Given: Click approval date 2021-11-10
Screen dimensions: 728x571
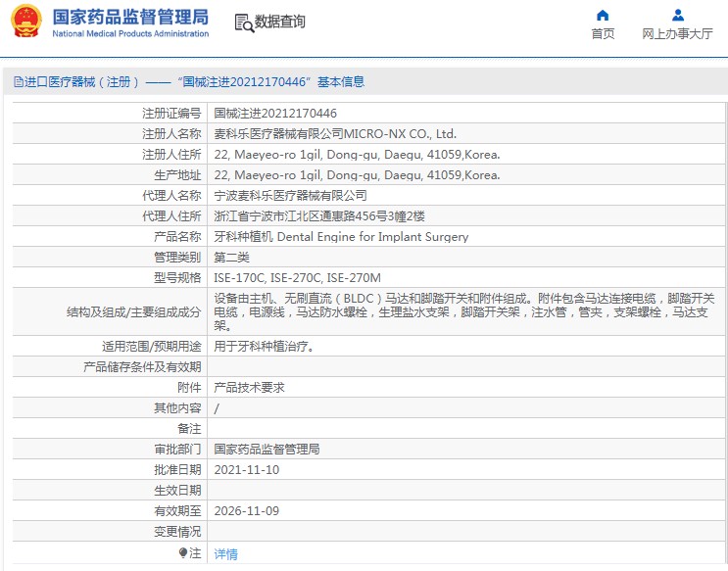Looking at the screenshot, I should (247, 470).
